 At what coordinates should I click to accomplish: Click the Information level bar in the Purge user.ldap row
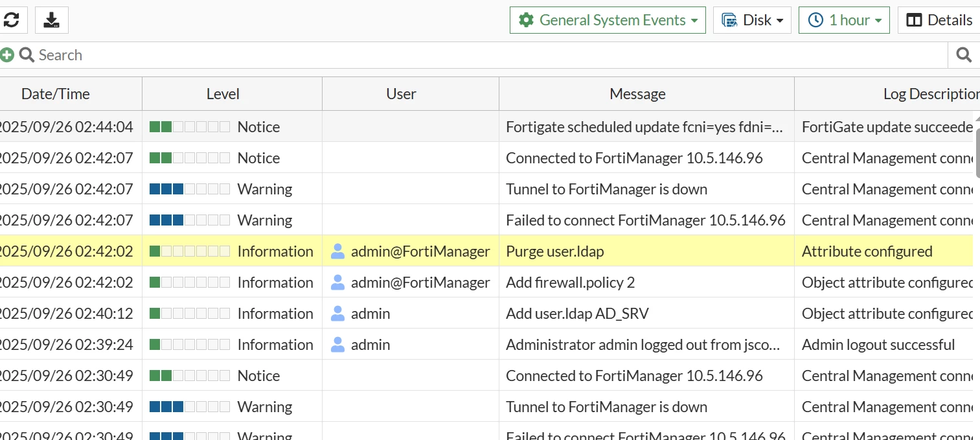tap(190, 251)
